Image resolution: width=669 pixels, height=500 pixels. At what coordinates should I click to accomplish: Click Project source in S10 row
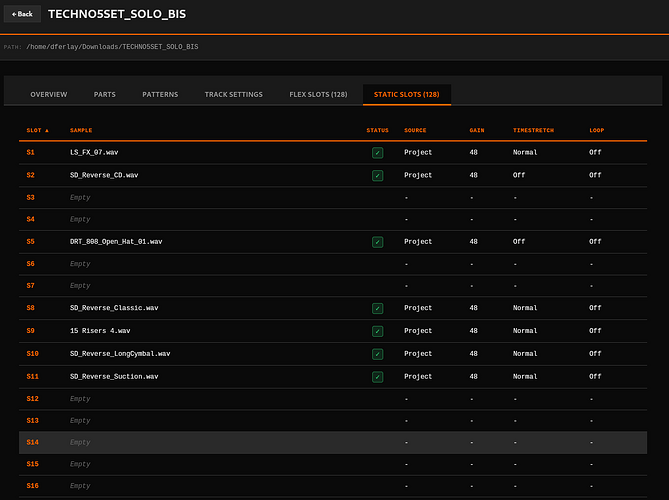(x=418, y=353)
